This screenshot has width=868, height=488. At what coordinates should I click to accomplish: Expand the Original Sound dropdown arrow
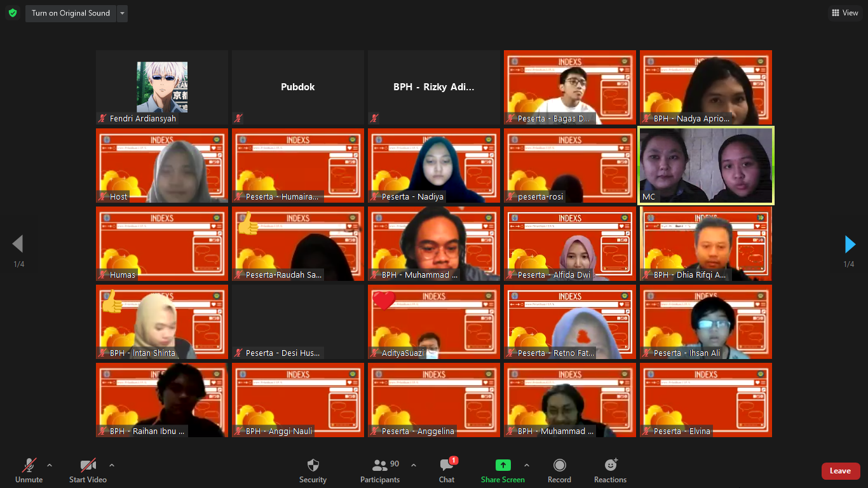pyautogui.click(x=122, y=13)
